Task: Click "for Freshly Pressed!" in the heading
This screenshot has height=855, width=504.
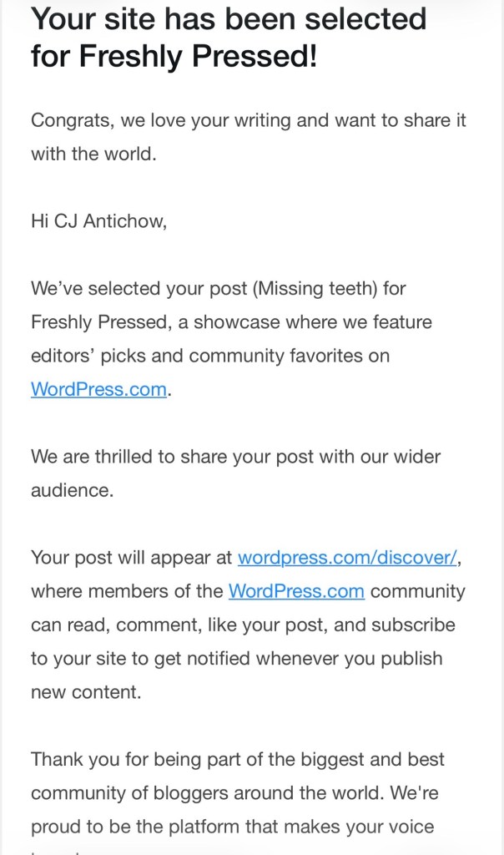Action: [174, 56]
